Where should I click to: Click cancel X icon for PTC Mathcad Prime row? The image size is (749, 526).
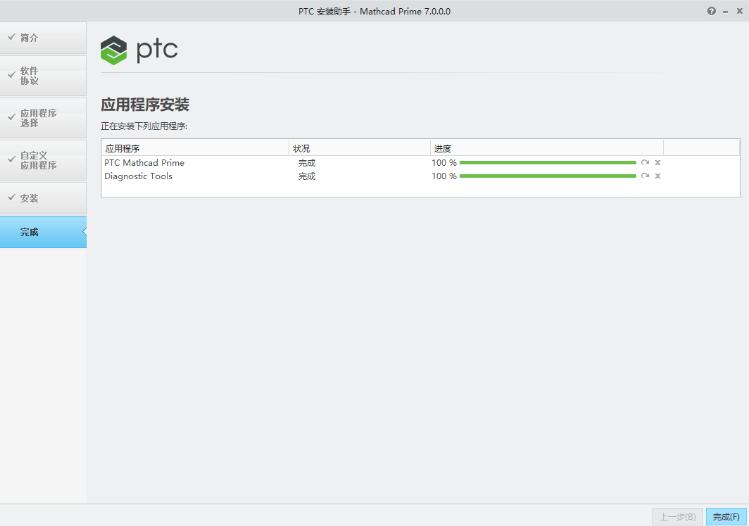point(658,163)
